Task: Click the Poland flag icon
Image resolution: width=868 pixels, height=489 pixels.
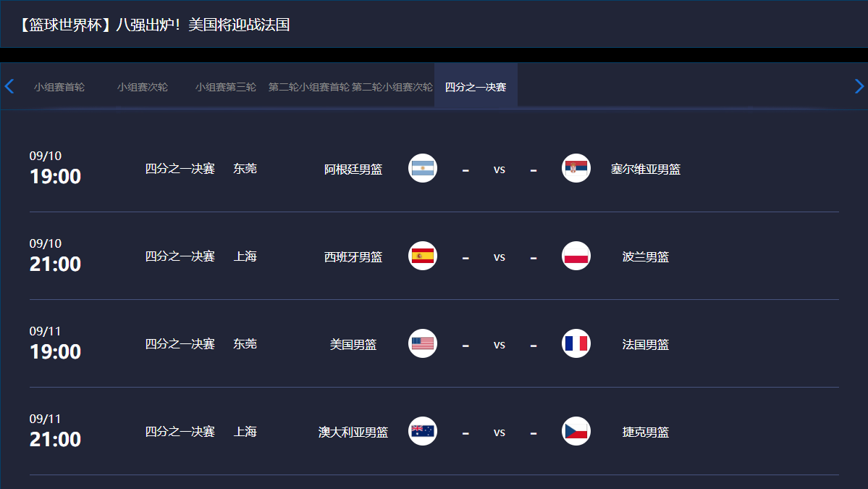Action: coord(576,256)
